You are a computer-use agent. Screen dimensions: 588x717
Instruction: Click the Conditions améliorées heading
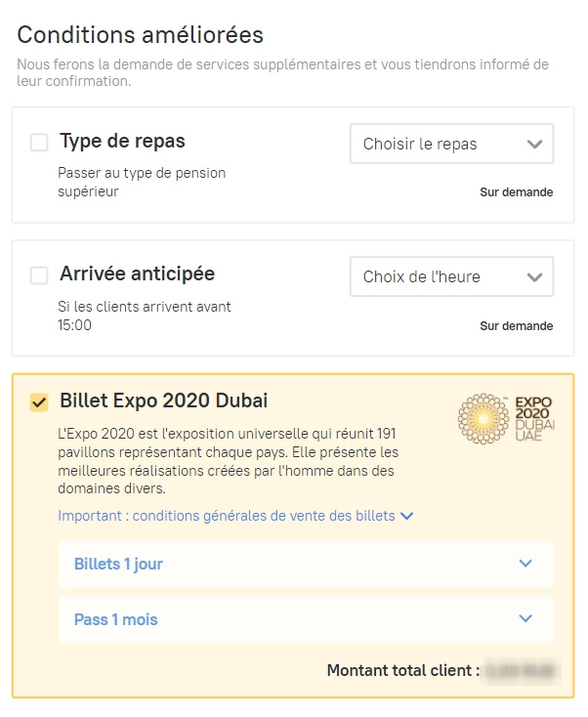[x=140, y=35]
